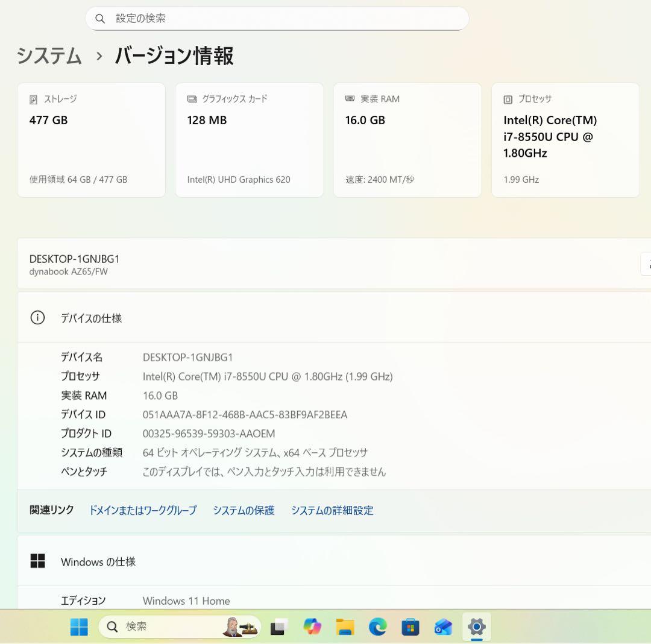This screenshot has width=651, height=644.
Task: Collapse the デバイスの仕様 section header
Action: [334, 318]
